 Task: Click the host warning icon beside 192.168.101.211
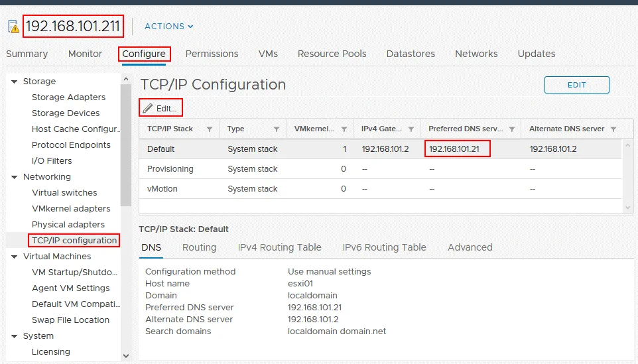13,27
